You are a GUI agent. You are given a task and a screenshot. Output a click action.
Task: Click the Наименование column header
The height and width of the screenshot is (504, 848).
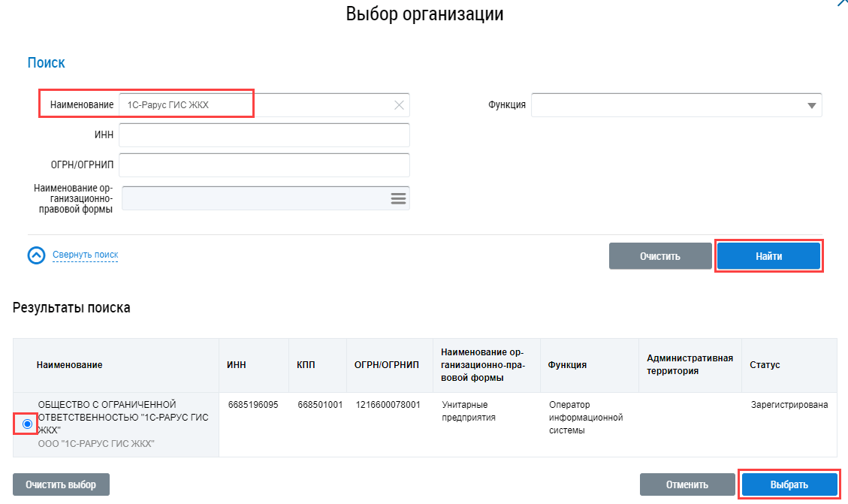pos(70,365)
